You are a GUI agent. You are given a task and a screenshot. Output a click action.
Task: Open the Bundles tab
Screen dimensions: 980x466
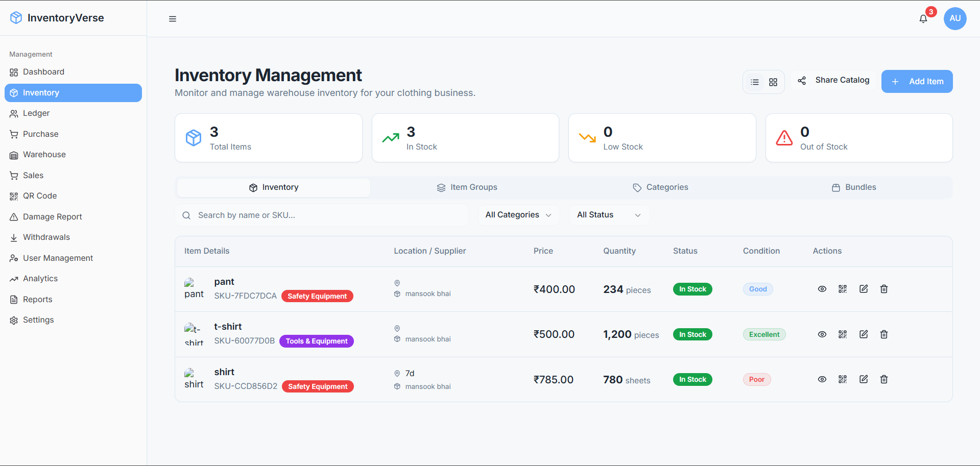[854, 187]
